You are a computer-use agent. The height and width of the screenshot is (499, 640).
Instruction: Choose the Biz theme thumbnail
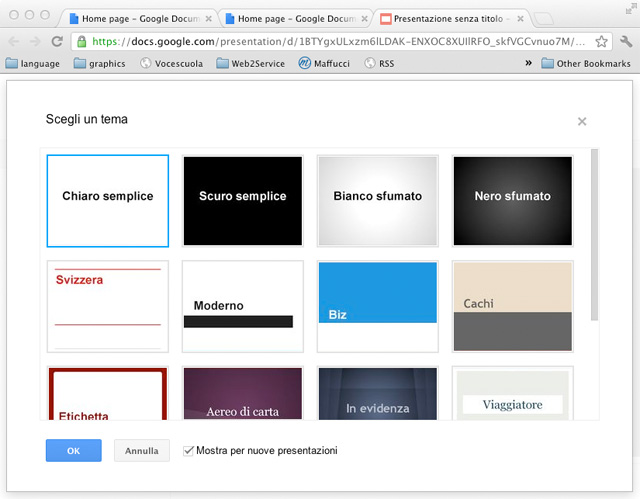tap(377, 306)
